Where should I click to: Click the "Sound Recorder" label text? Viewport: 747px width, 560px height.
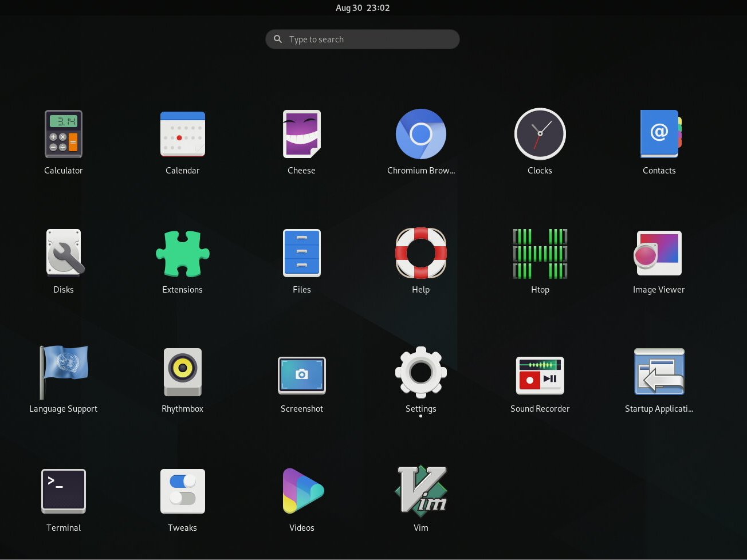pos(540,409)
